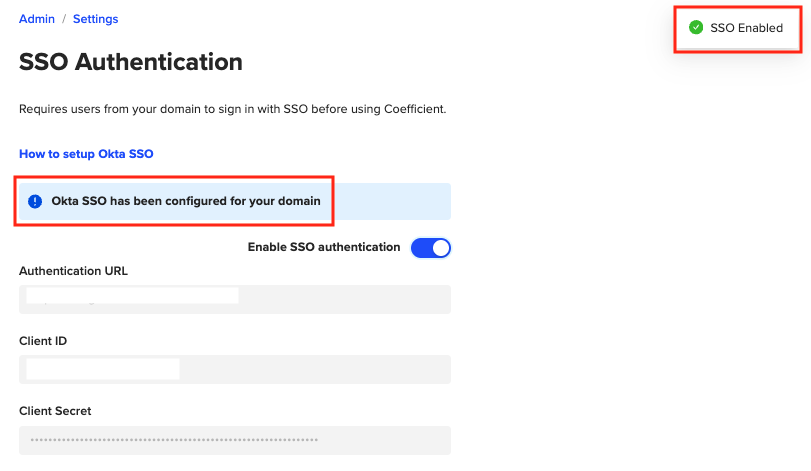
Task: Disable the Enable SSO authentication switch
Action: [x=431, y=248]
